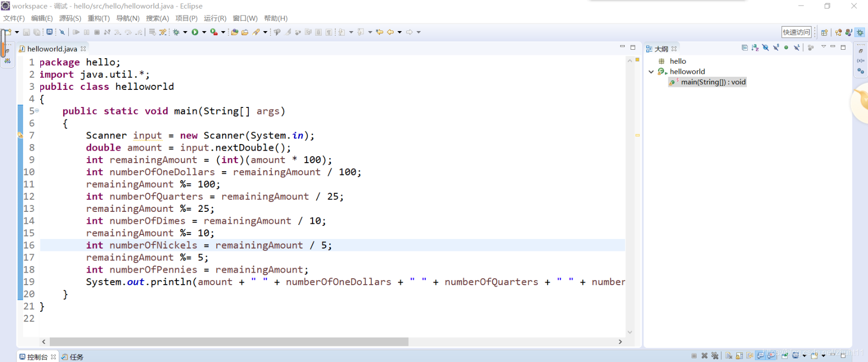Collapse the main method fold marker
The height and width of the screenshot is (362, 868).
point(37,111)
